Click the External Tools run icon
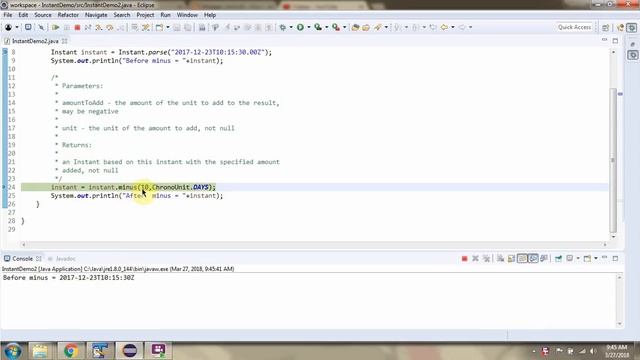The height and width of the screenshot is (360, 640). pyautogui.click(x=336, y=27)
